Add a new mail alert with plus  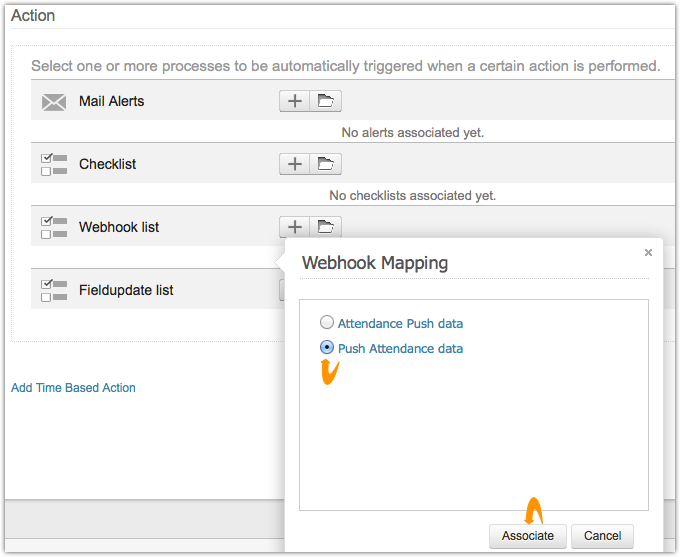(x=295, y=101)
